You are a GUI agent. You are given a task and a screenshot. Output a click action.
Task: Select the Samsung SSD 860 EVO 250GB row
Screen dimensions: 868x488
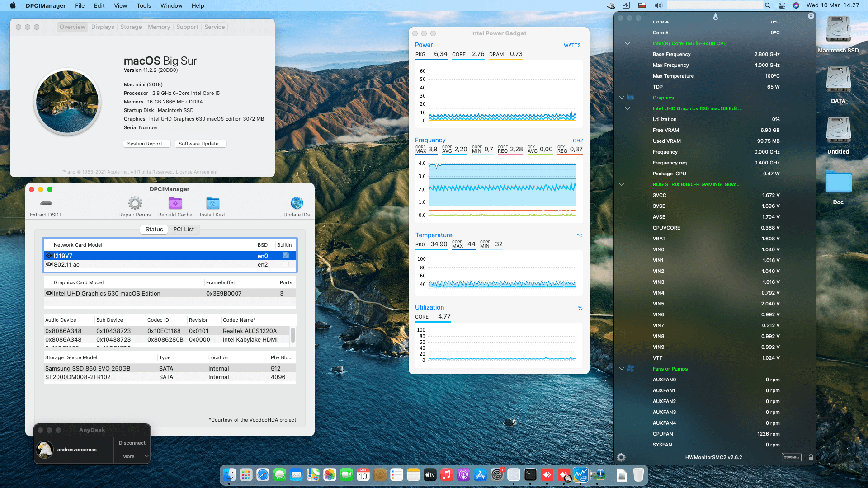point(170,368)
